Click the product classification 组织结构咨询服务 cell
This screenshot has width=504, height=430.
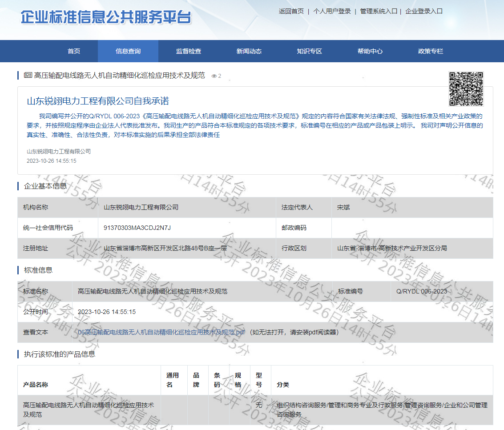(382, 410)
